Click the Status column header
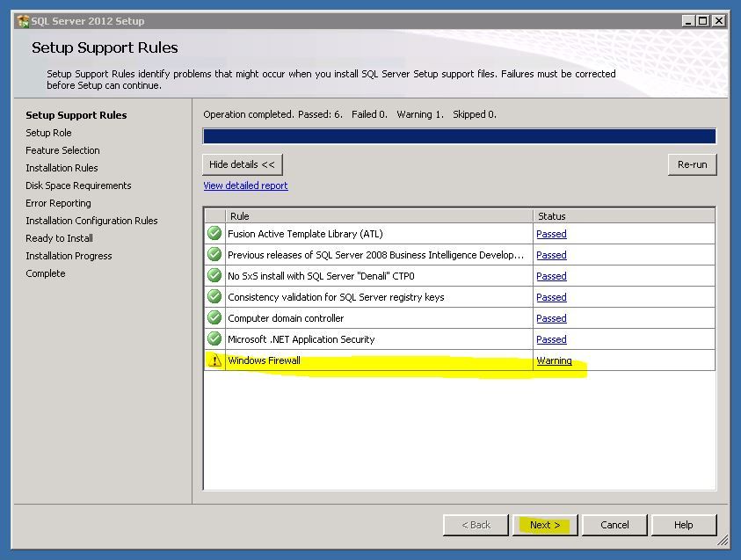This screenshot has width=741, height=560. (x=624, y=216)
